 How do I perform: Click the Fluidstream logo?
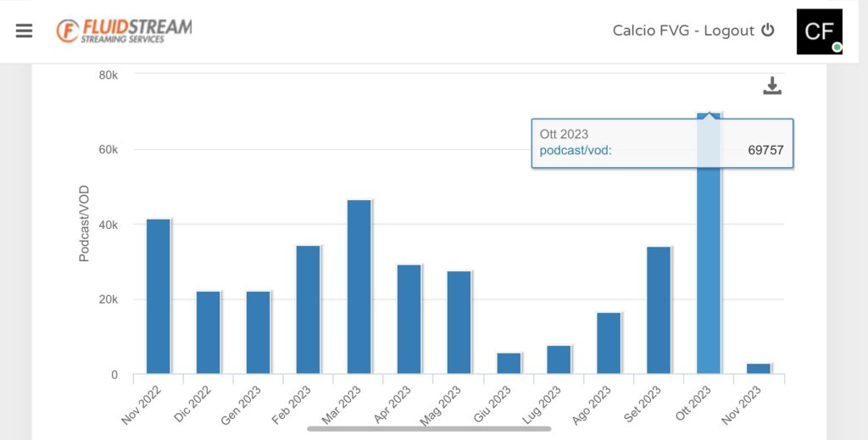tap(124, 31)
